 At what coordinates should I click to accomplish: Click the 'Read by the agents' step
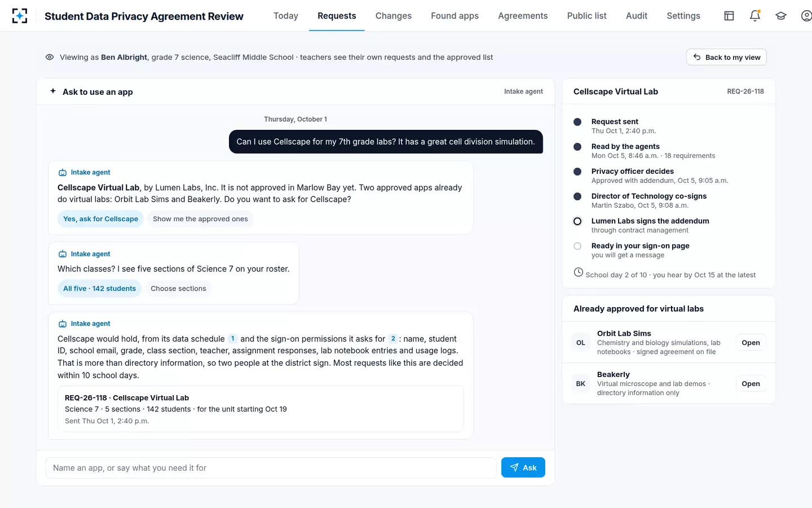coord(625,146)
